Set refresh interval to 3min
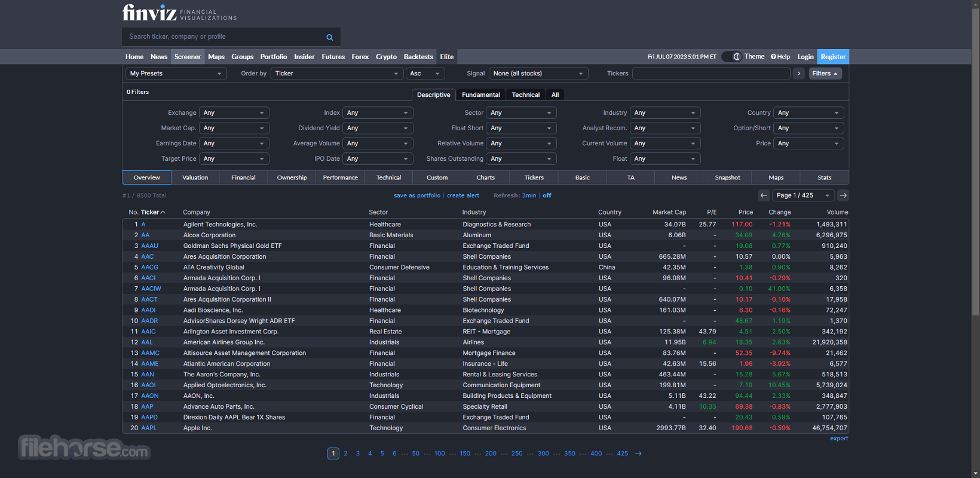 (x=529, y=195)
